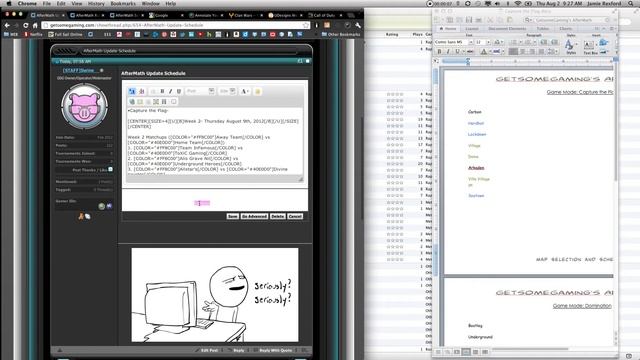Image resolution: width=640 pixels, height=360 pixels.
Task: Select the Tables tab in Word
Action: 543,29
